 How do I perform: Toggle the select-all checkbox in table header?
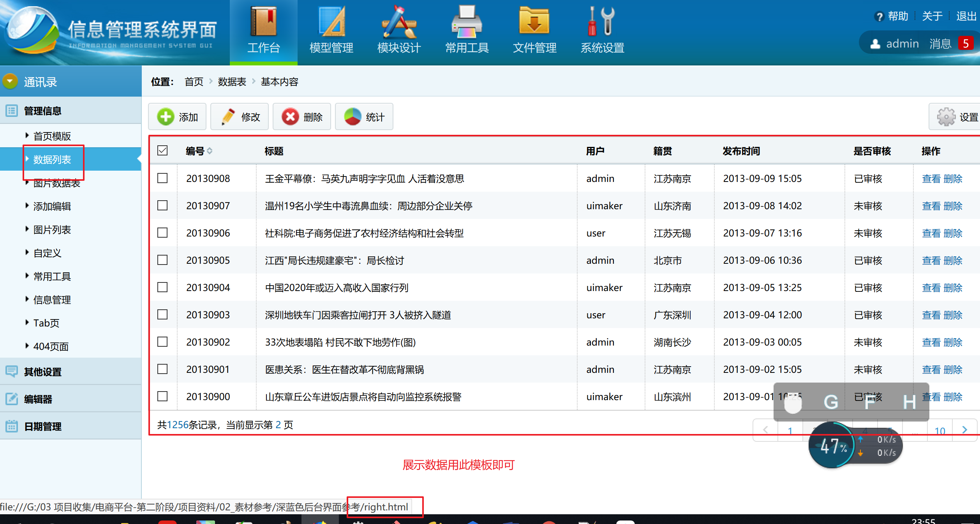click(x=162, y=151)
